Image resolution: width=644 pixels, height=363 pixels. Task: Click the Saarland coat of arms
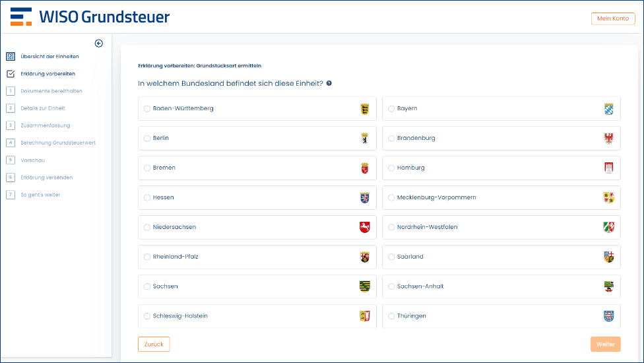click(608, 257)
